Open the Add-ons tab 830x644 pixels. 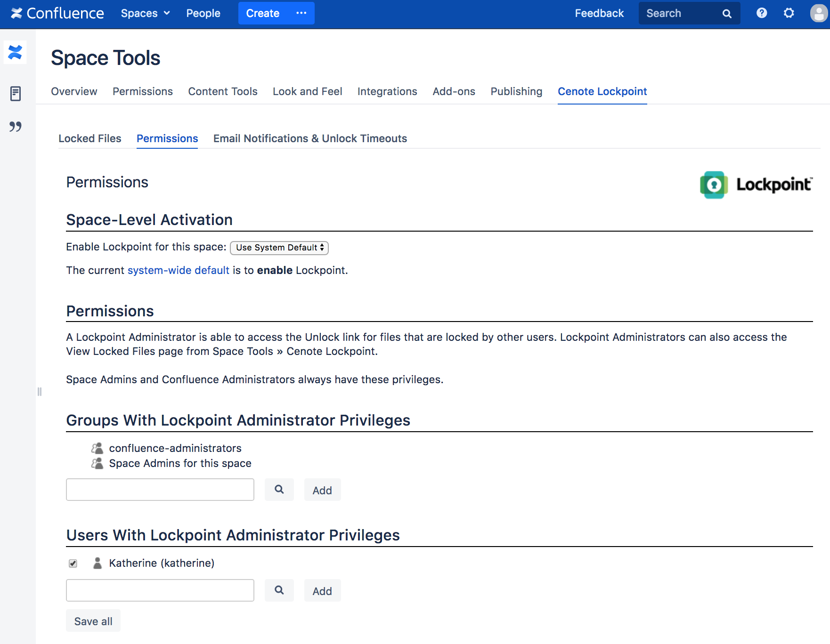point(454,91)
